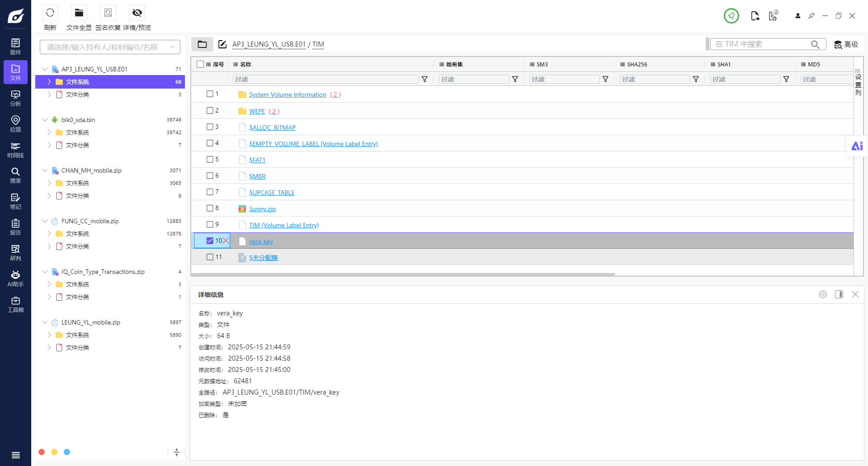Viewport: 868px width, 466px height.
Task: Uncheck the checkbox for row 10 vera_key
Action: tap(210, 241)
